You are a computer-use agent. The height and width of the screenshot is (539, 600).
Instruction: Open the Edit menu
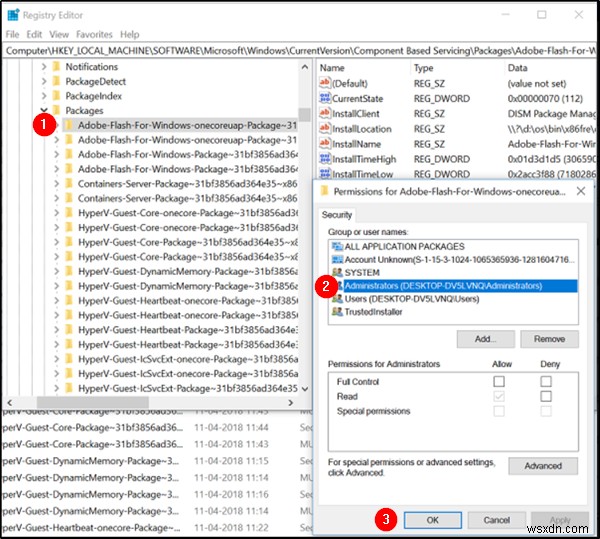tap(34, 34)
